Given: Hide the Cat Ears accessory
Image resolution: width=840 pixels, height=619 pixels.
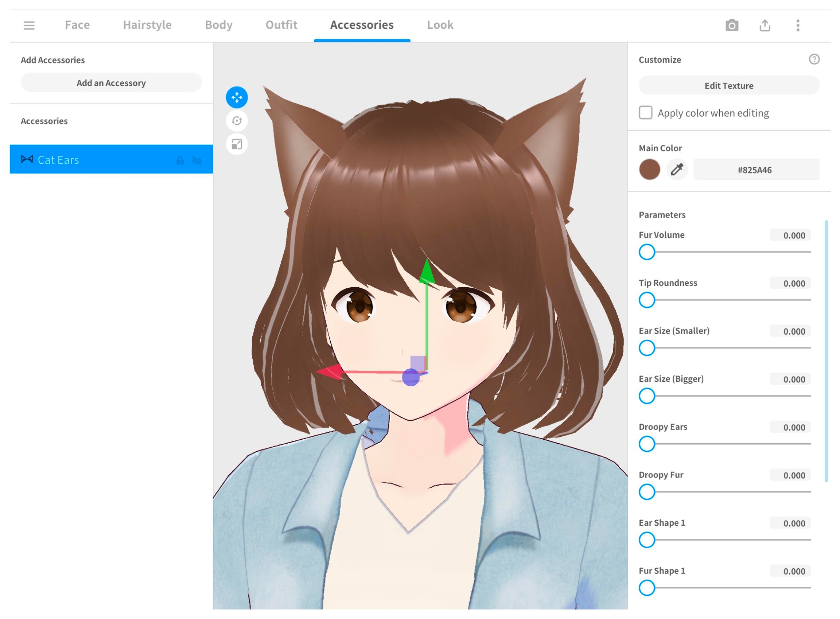Looking at the screenshot, I should click(197, 160).
